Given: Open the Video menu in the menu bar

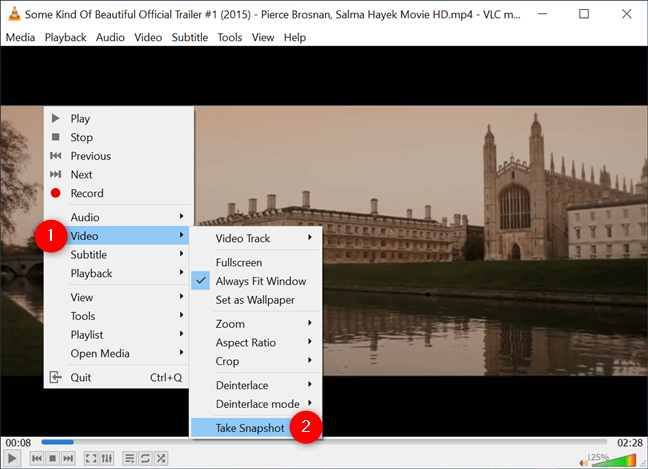Looking at the screenshot, I should 148,37.
